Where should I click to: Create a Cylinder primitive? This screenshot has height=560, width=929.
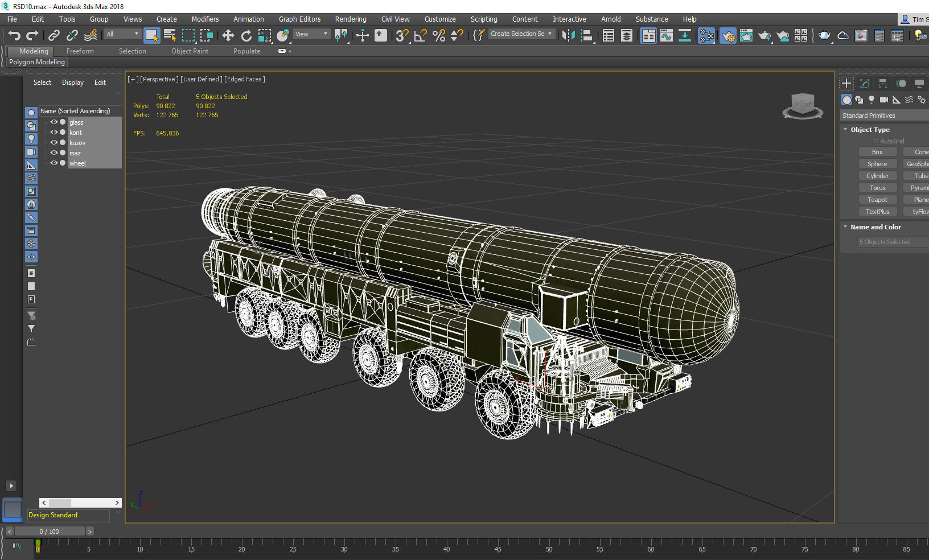click(x=877, y=175)
